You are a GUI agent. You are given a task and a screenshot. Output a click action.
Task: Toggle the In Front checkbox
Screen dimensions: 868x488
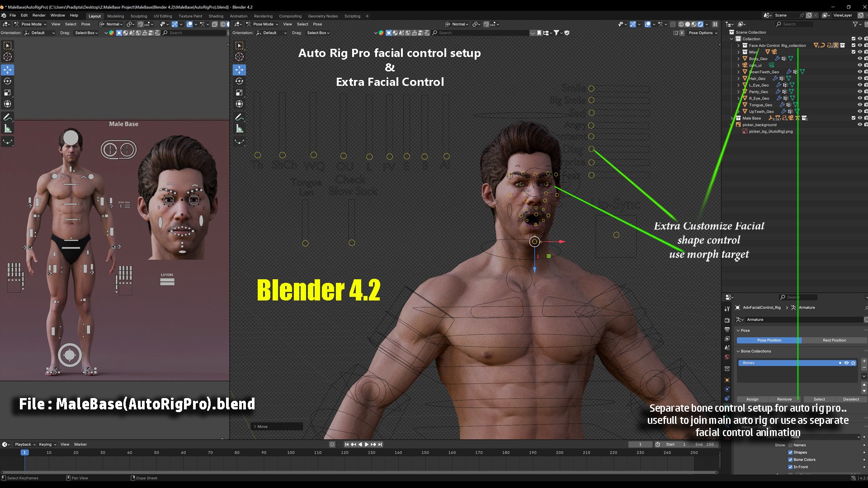[790, 467]
